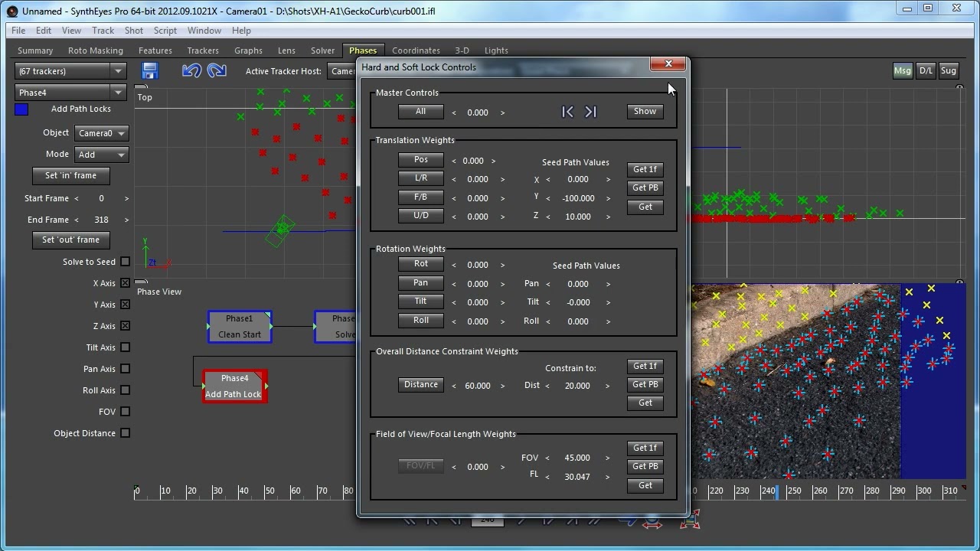The width and height of the screenshot is (980, 551).
Task: Click the Distance constraint button
Action: (420, 385)
